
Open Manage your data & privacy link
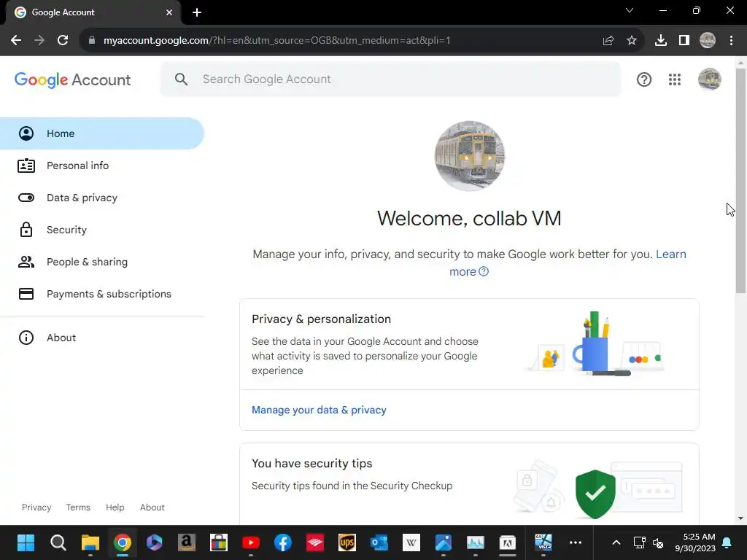click(319, 410)
